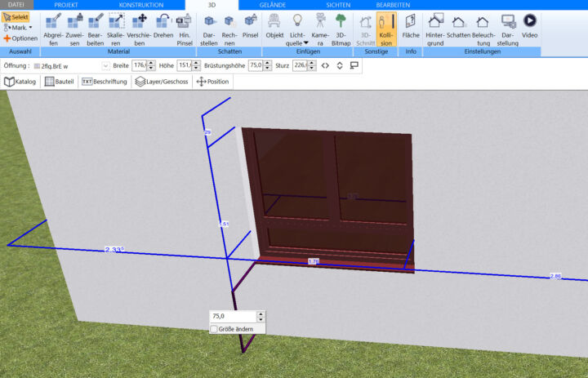This screenshot has height=378, width=588.
Task: Open the Mark. dropdown
Action: point(18,28)
